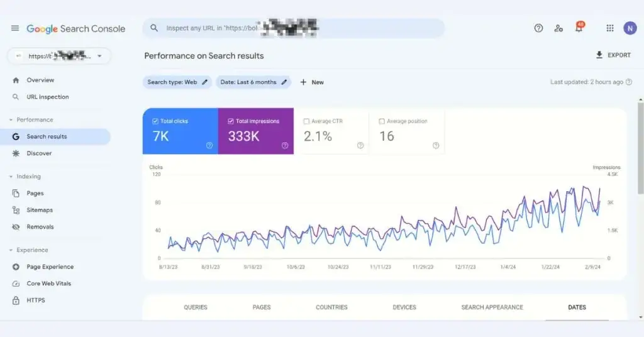Open Sitemaps in sidebar

pyautogui.click(x=40, y=210)
